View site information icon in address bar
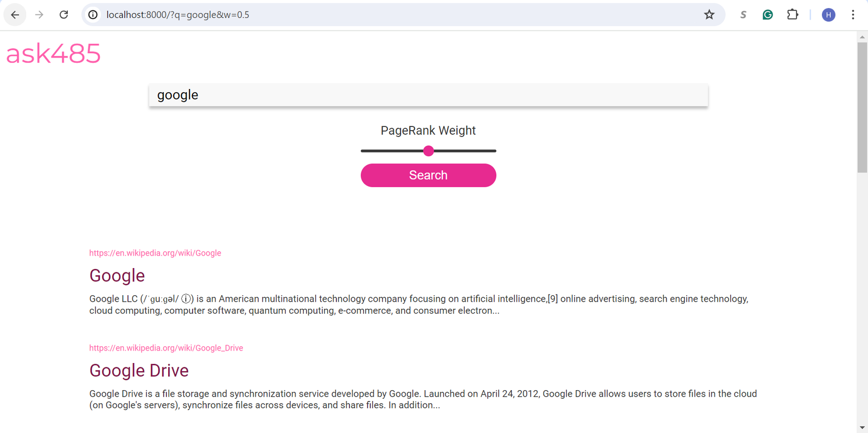This screenshot has width=868, height=433. (93, 15)
